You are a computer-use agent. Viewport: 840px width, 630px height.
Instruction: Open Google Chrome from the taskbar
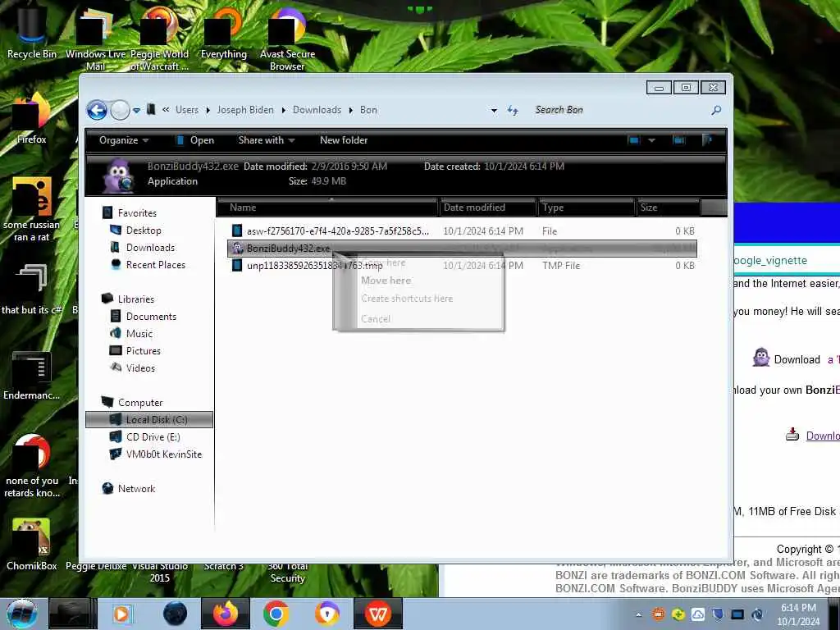[x=276, y=614]
